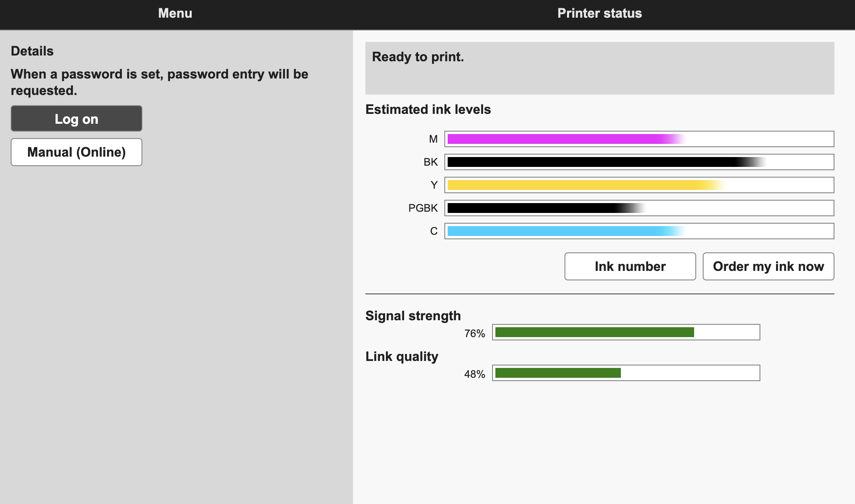
Task: Click the BK black ink level bar
Action: pos(639,162)
